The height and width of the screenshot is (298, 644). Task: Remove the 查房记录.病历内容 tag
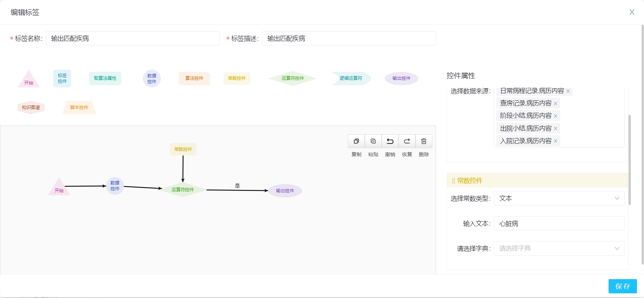[x=555, y=104]
